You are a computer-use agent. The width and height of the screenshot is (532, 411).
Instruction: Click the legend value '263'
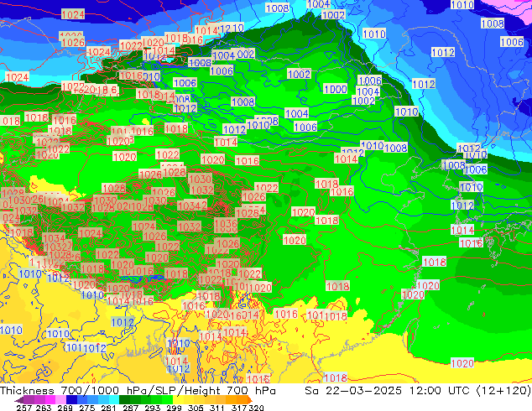pos(44,408)
